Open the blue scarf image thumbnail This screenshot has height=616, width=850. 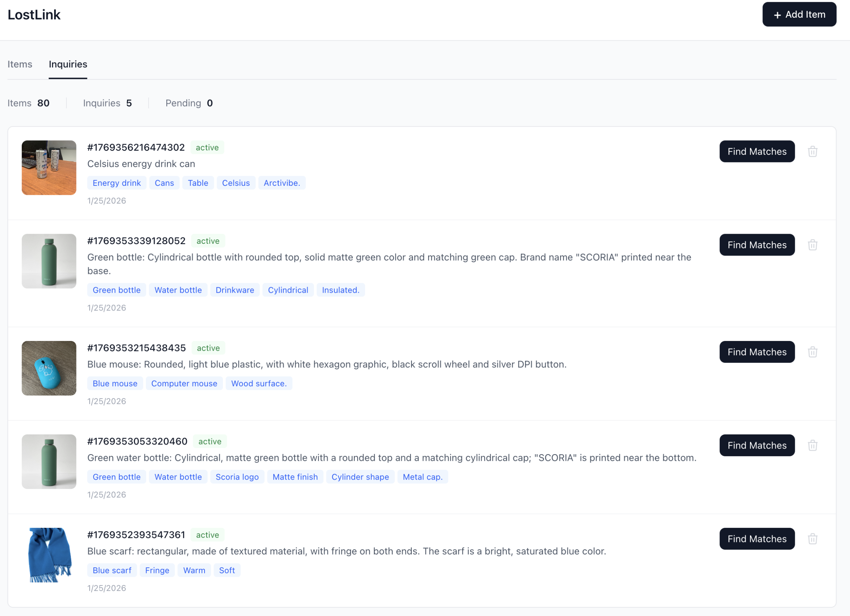point(49,555)
